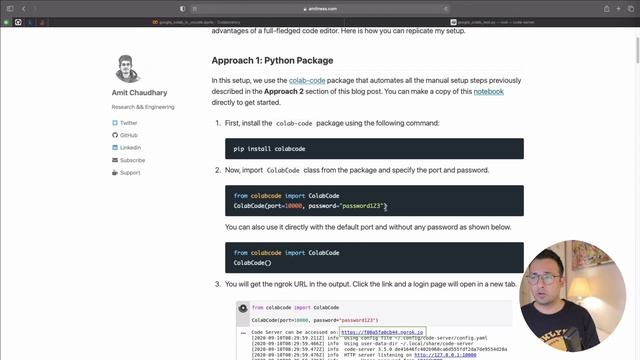Open the notebook link

tap(489, 91)
